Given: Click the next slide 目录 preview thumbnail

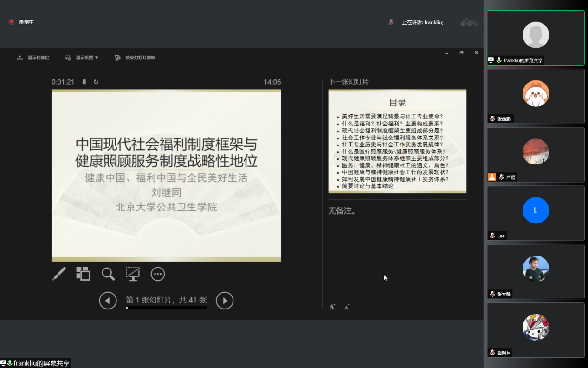Looking at the screenshot, I should [397, 141].
